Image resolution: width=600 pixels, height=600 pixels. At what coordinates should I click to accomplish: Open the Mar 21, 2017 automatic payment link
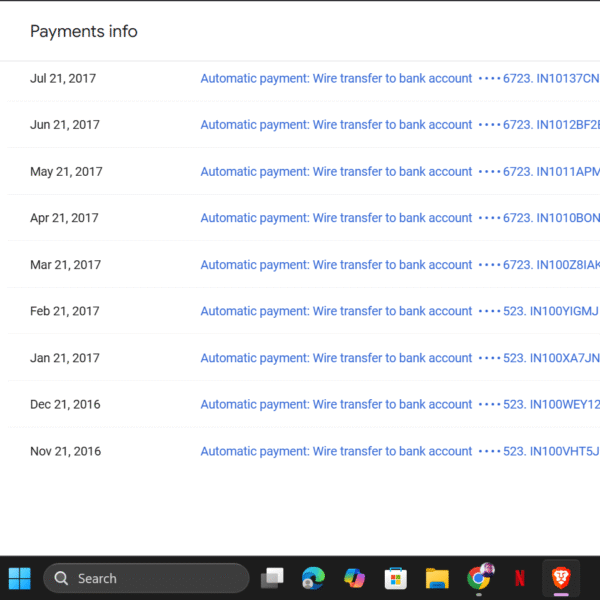(x=400, y=265)
